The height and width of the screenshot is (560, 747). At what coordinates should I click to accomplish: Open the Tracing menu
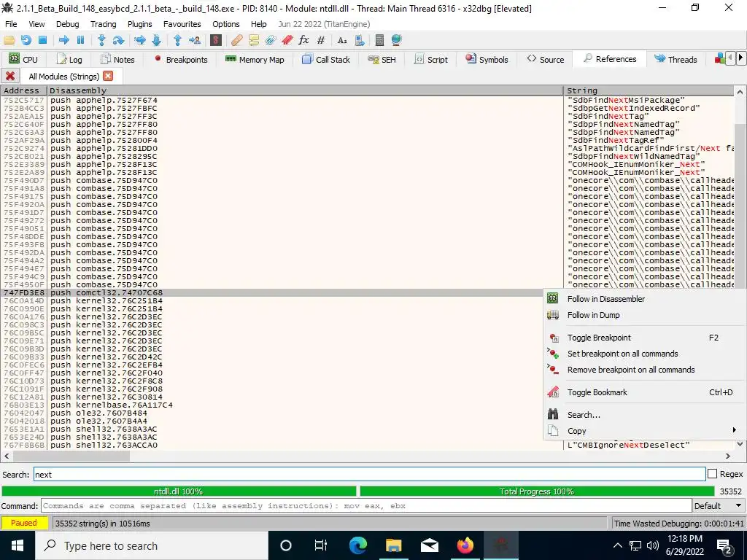(103, 24)
